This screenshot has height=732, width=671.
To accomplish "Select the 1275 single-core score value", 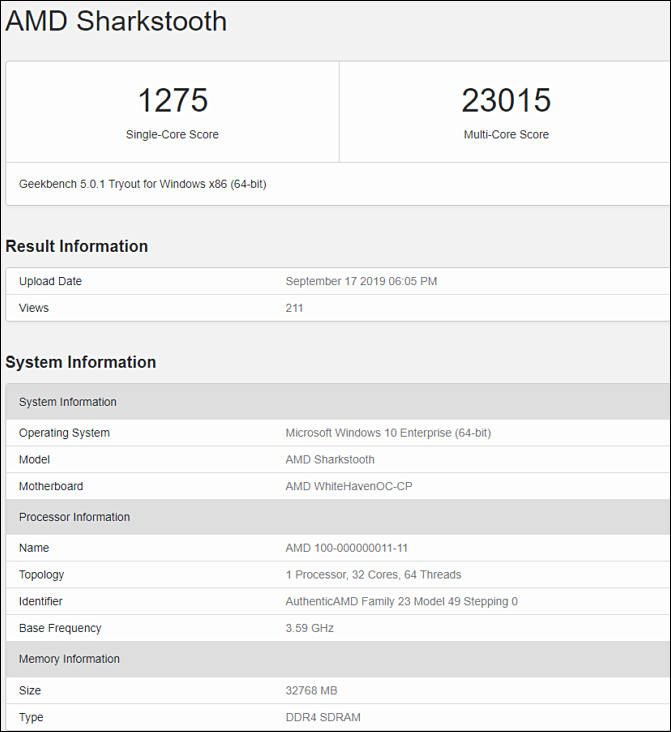I will [172, 100].
